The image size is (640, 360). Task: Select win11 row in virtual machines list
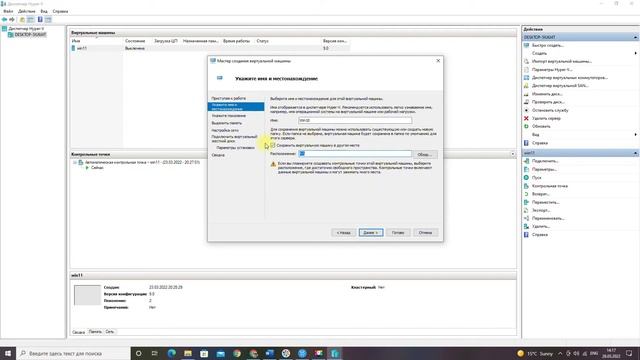(210, 48)
